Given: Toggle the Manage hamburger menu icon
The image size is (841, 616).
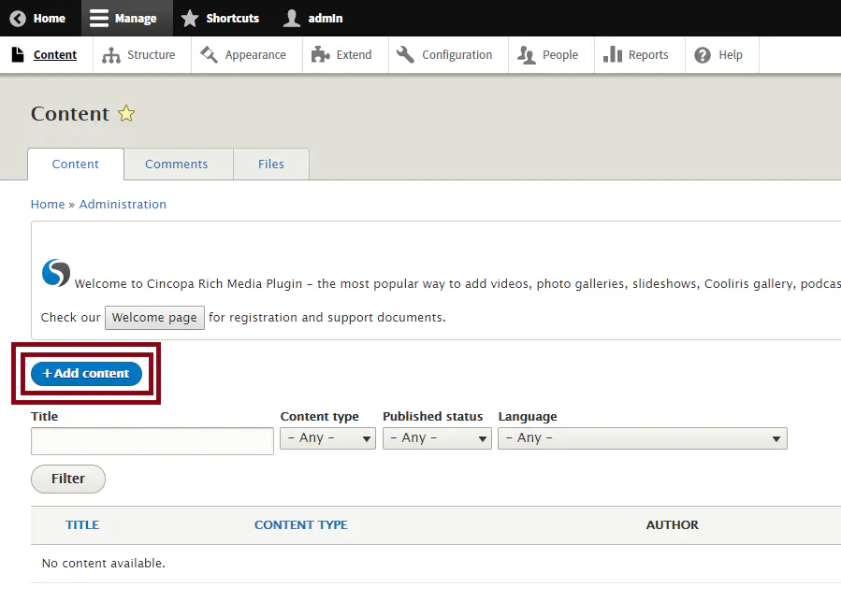Looking at the screenshot, I should click(x=98, y=19).
